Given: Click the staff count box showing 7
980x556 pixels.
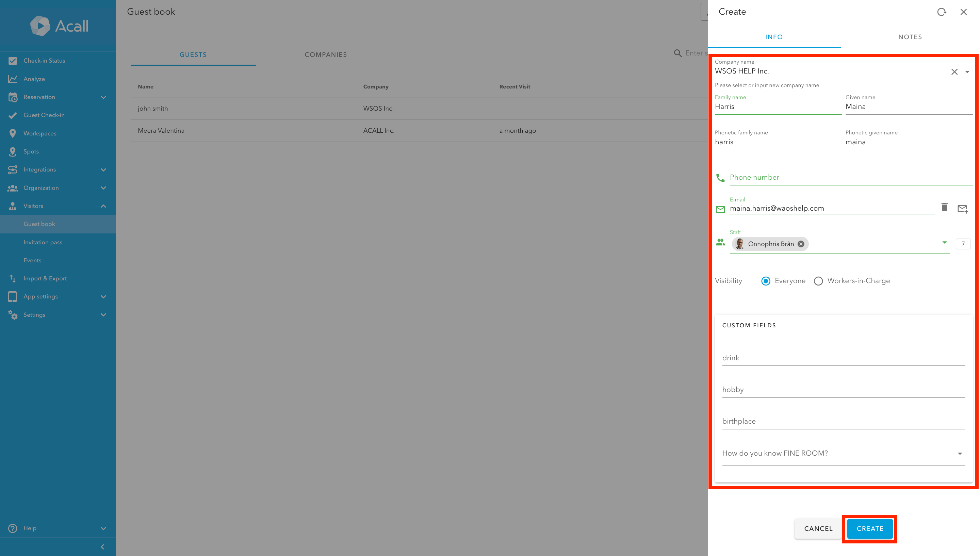Looking at the screenshot, I should click(x=963, y=244).
